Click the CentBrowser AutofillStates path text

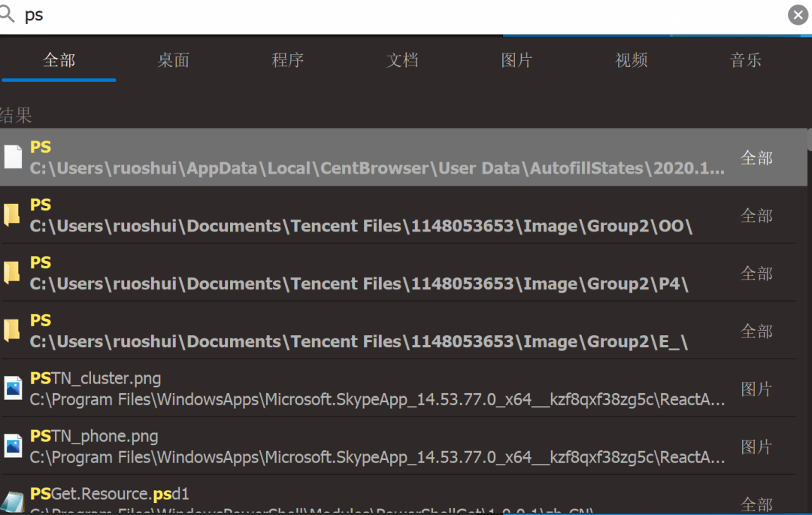[x=377, y=168]
